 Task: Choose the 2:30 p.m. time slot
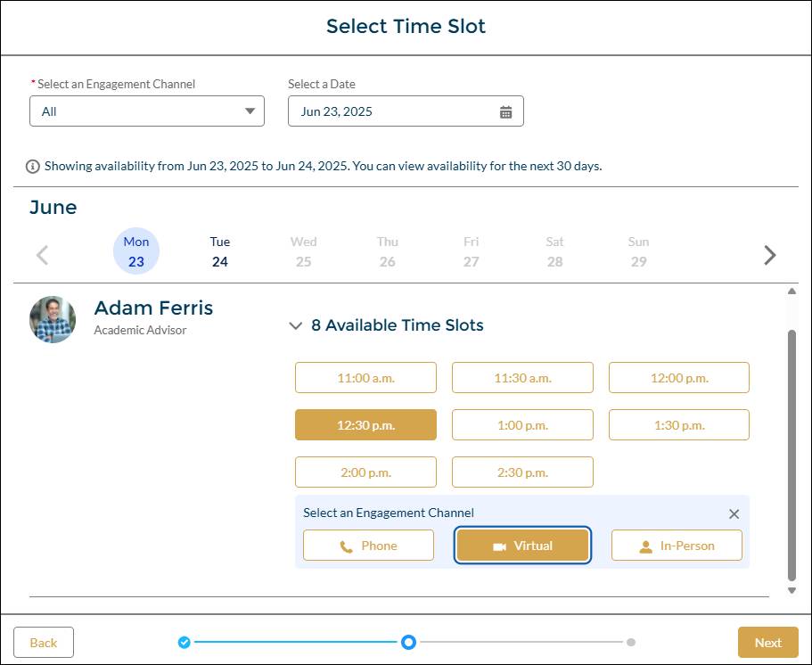point(522,472)
